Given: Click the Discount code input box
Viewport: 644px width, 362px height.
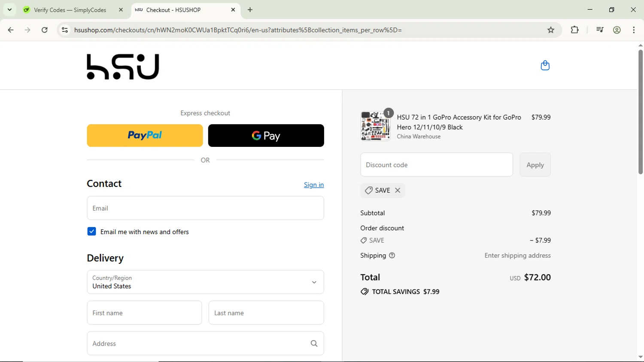Looking at the screenshot, I should click(x=437, y=164).
